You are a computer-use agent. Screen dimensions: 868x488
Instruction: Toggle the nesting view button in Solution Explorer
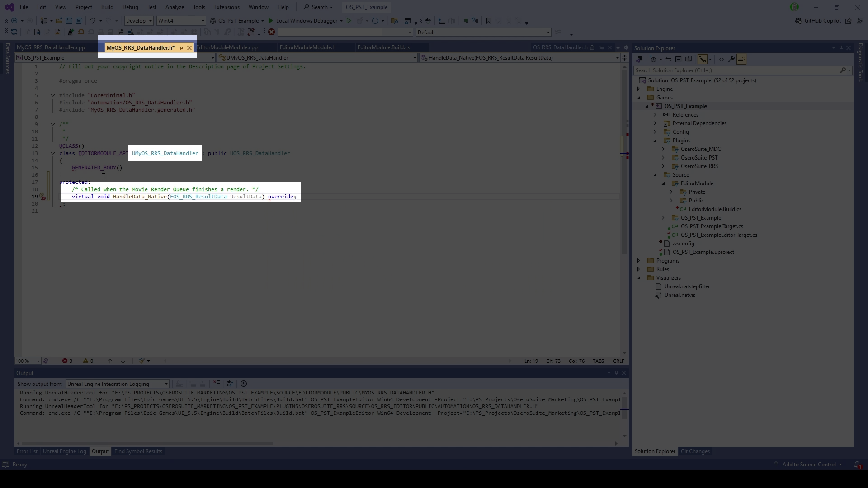tap(702, 59)
